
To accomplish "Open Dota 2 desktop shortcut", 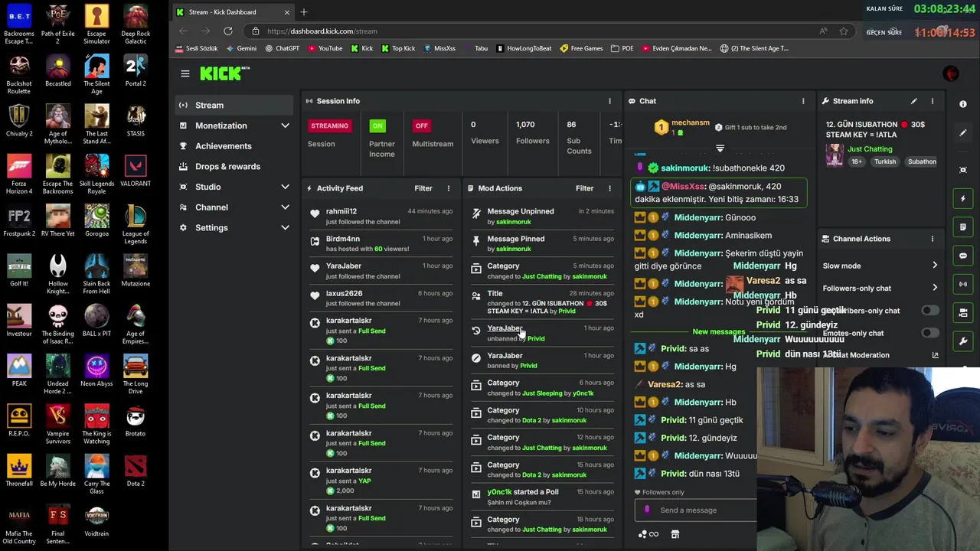I will [x=136, y=471].
